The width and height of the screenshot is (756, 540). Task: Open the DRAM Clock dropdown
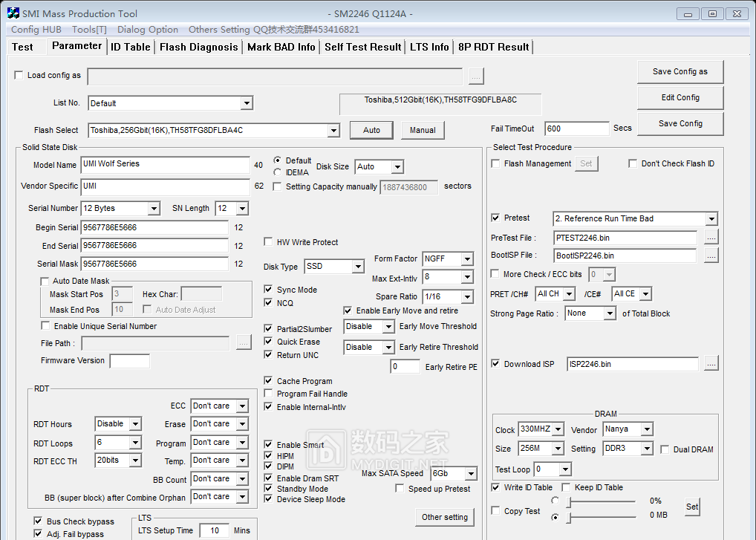point(556,430)
